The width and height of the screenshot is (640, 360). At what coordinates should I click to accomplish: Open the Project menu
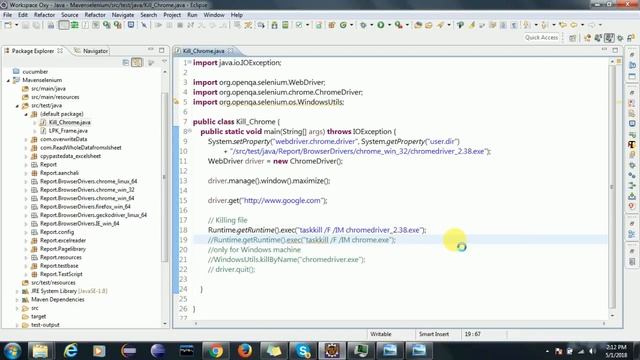point(172,15)
